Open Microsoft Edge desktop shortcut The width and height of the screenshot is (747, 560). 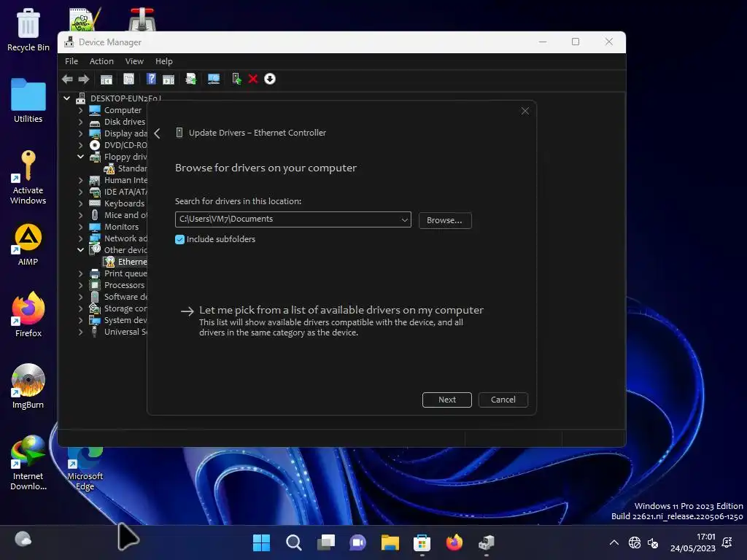coord(85,469)
